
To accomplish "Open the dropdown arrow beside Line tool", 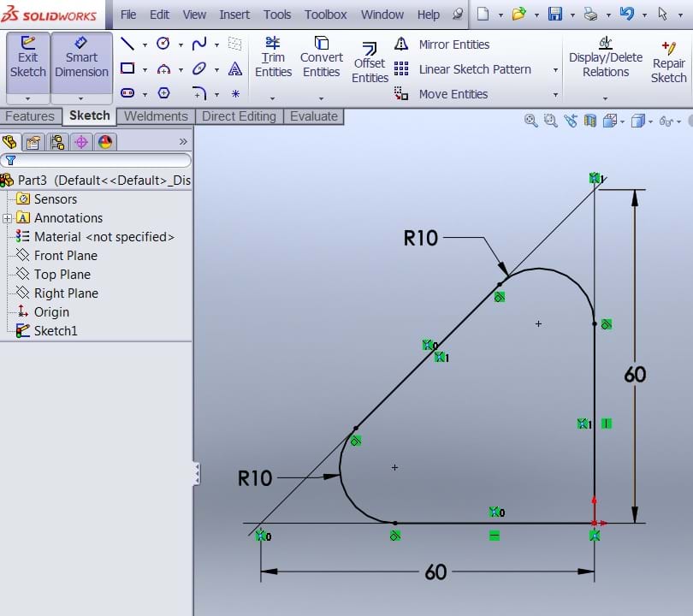I will tap(144, 44).
